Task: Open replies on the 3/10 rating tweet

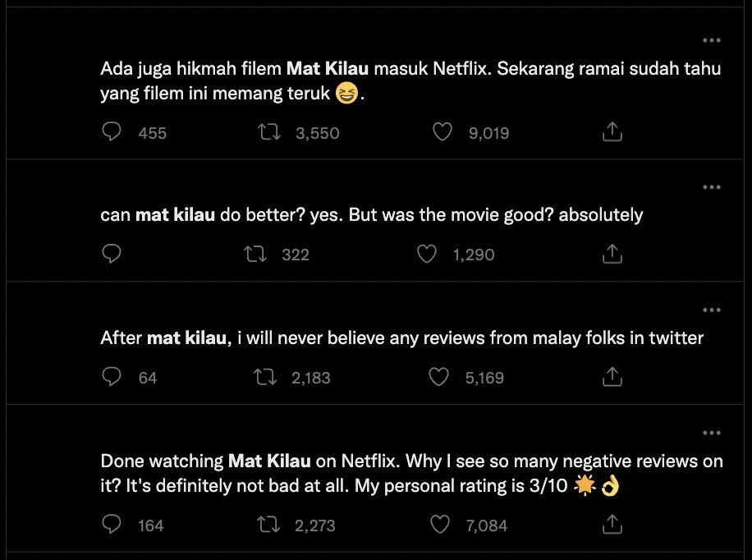Action: 112,524
